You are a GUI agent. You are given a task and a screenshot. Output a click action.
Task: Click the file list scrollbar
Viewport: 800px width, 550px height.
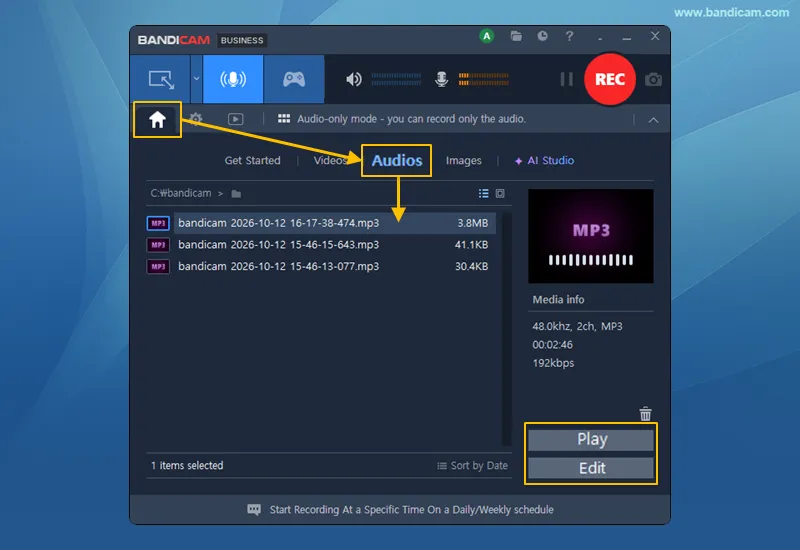pos(507,329)
